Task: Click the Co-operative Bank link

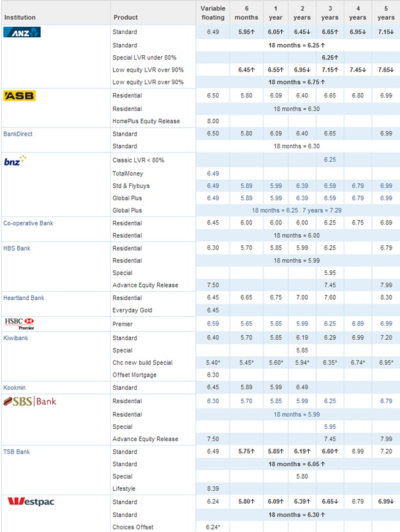Action: (x=28, y=223)
